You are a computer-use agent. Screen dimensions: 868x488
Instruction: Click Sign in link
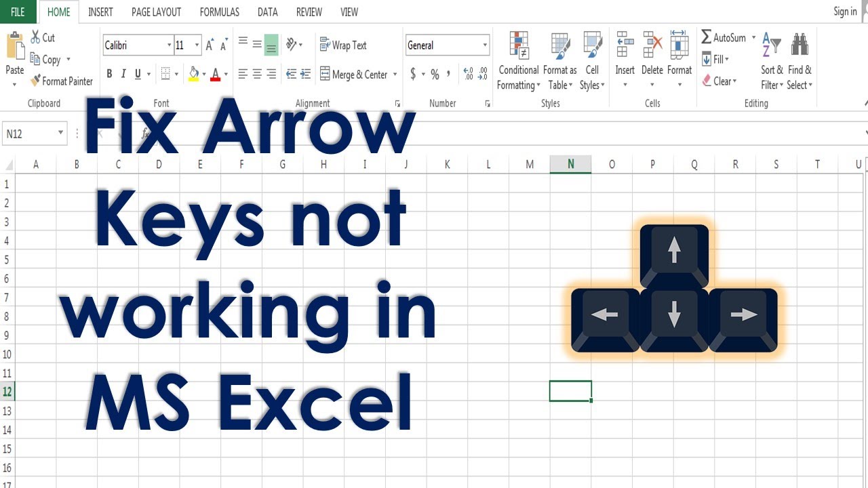tap(845, 12)
